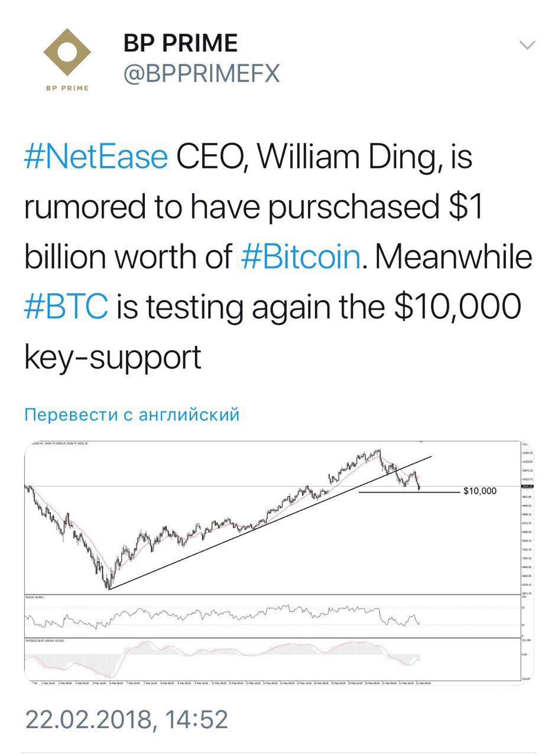Open the BP PRIME account name
This screenshot has width=558, height=756.
(x=180, y=43)
